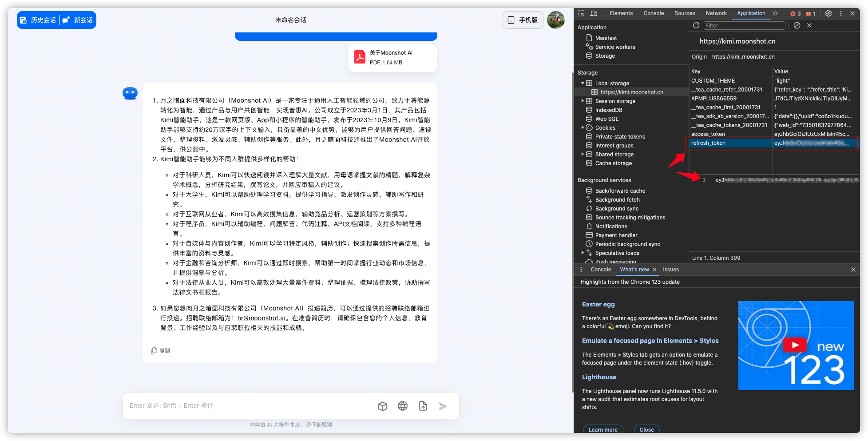Upload a document via the file icon
Screen dimensions: 868x441
(x=423, y=405)
